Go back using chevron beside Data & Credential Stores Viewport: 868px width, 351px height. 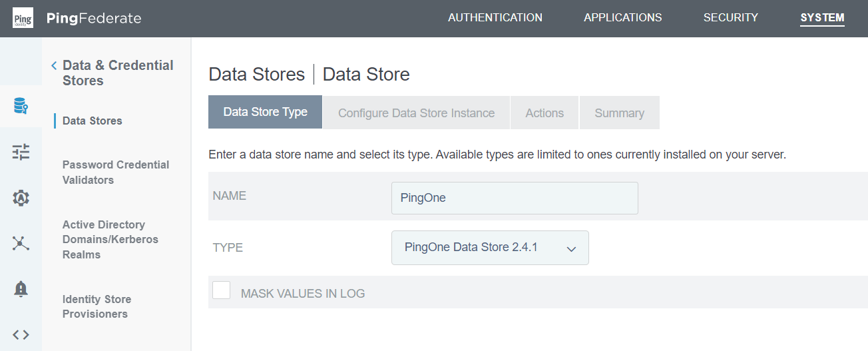[x=54, y=65]
